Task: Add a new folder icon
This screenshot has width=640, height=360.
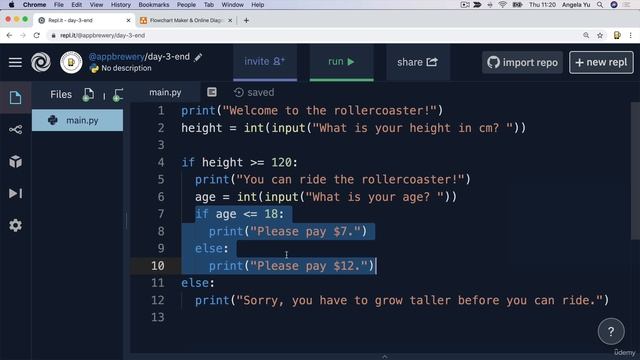Action: [x=118, y=95]
